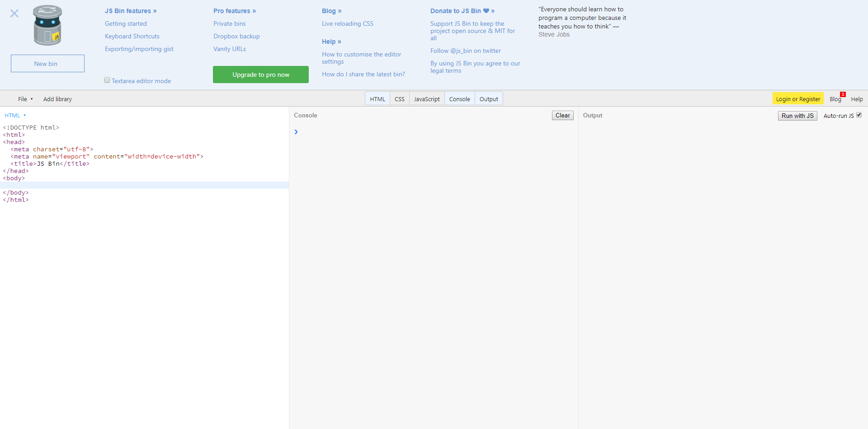
Task: Click the console prompt chevron
Action: pyautogui.click(x=296, y=132)
